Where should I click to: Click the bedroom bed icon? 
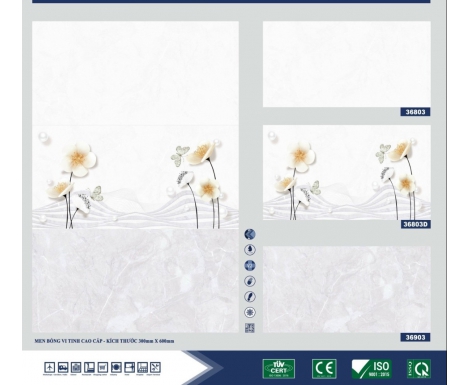click(63, 367)
